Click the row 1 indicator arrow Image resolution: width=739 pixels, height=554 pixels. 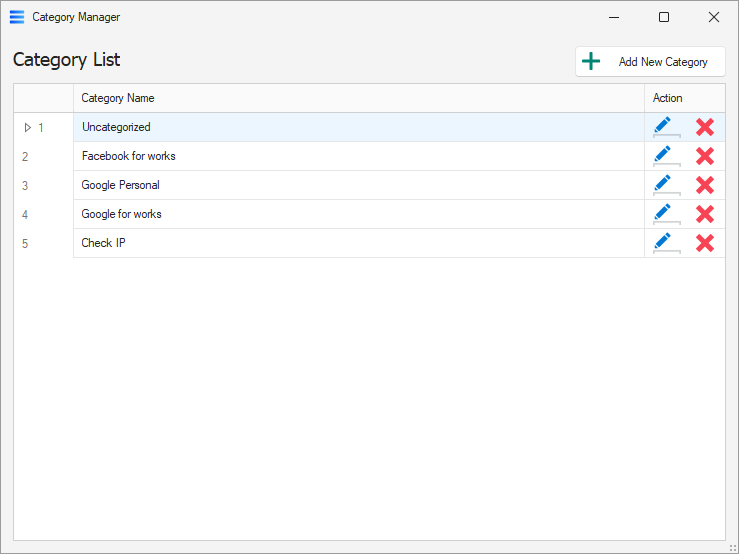pyautogui.click(x=28, y=127)
